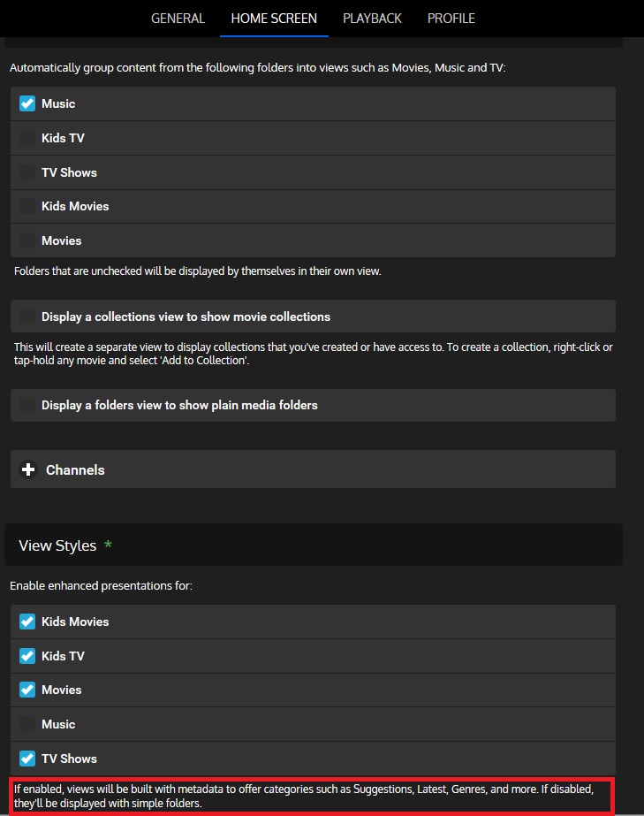Check TV Shows in the grouping list
This screenshot has height=816, width=644.
tap(27, 172)
